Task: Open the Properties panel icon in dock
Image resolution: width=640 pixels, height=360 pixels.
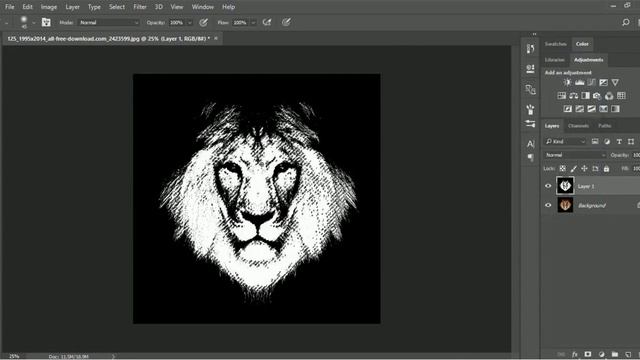Action: point(530,69)
